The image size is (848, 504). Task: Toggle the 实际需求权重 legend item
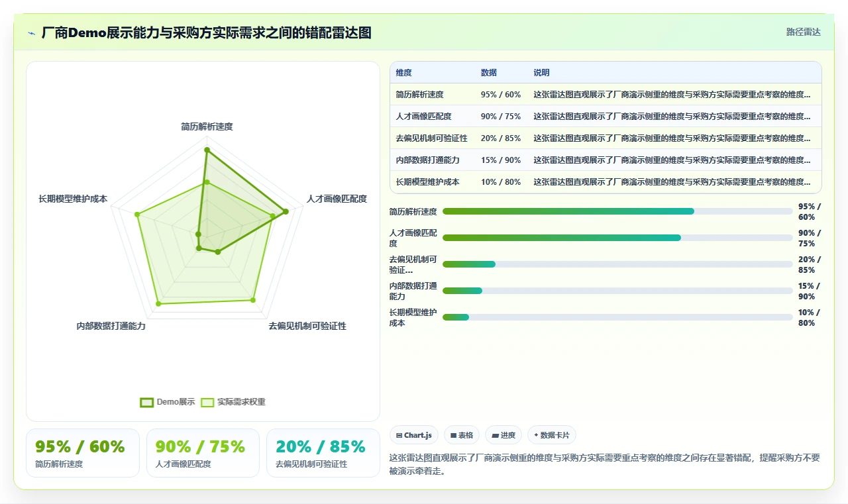pyautogui.click(x=233, y=402)
